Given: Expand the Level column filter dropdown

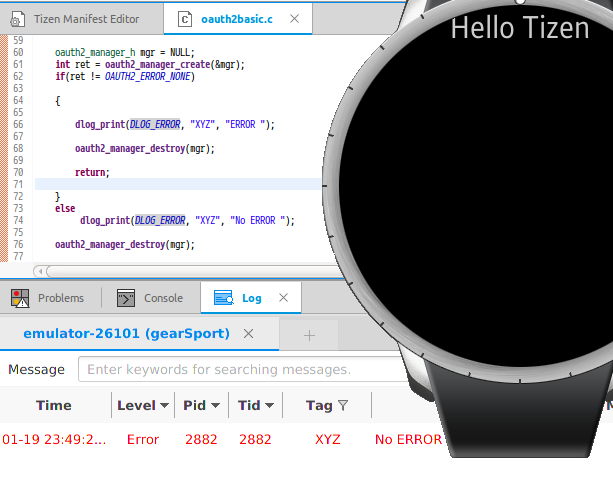Looking at the screenshot, I should [x=164, y=406].
